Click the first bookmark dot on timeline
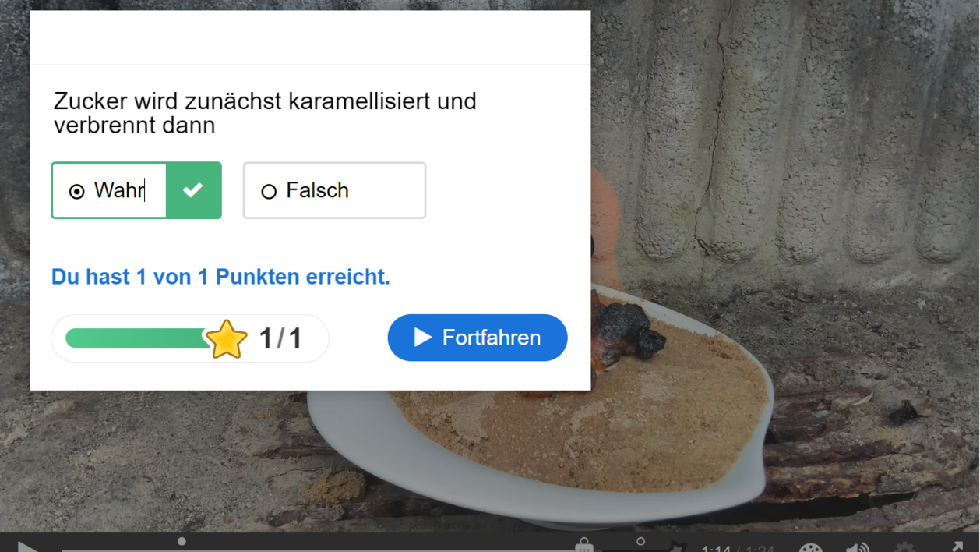The height and width of the screenshot is (552, 980). pos(182,541)
